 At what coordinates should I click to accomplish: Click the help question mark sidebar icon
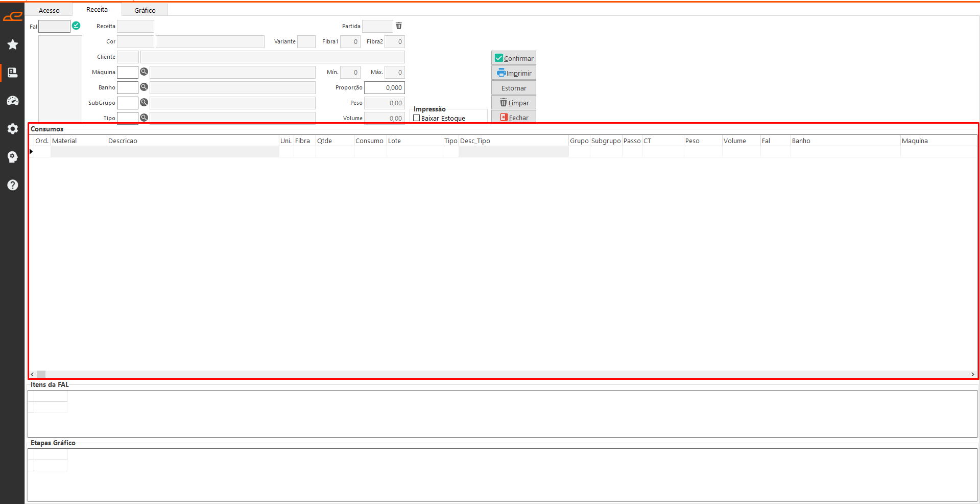pos(13,185)
